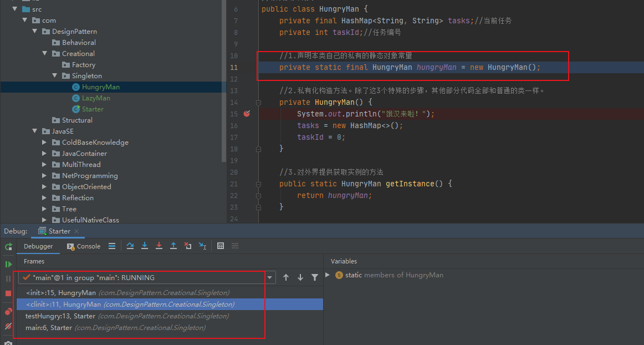644x345 pixels.
Task: Click the thread selector dropdown arrow
Action: pos(270,277)
